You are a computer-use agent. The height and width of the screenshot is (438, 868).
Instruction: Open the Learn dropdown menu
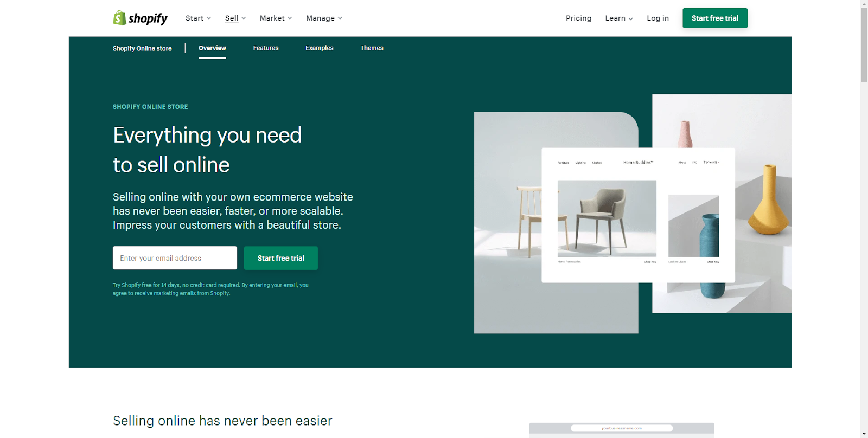point(619,18)
